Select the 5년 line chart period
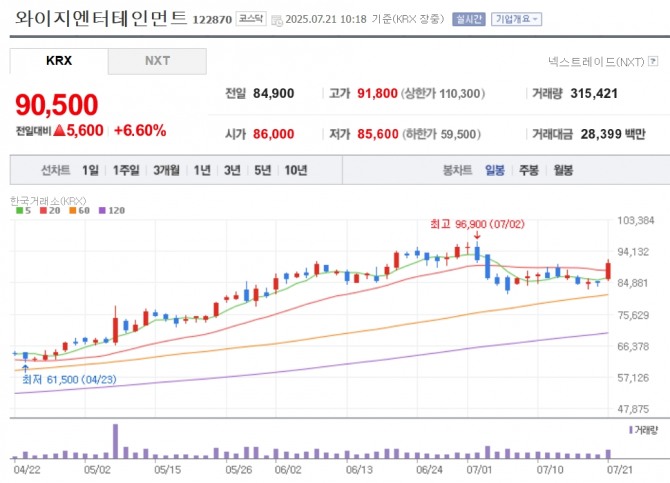The image size is (670, 483). click(263, 170)
